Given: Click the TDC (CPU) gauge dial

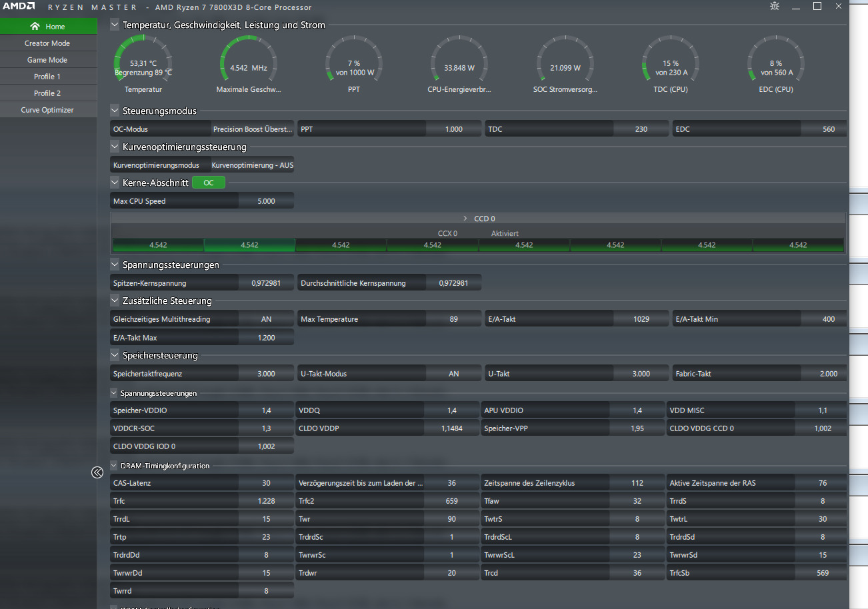Looking at the screenshot, I should pyautogui.click(x=671, y=59).
